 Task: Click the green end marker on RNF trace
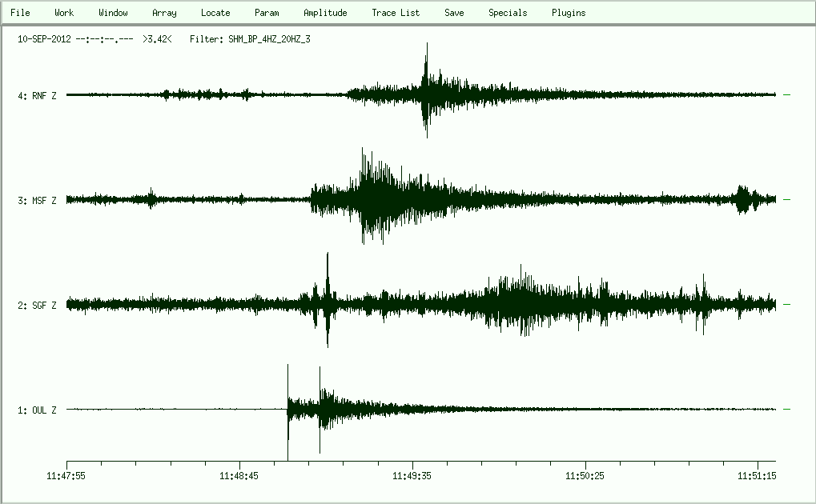(x=787, y=95)
